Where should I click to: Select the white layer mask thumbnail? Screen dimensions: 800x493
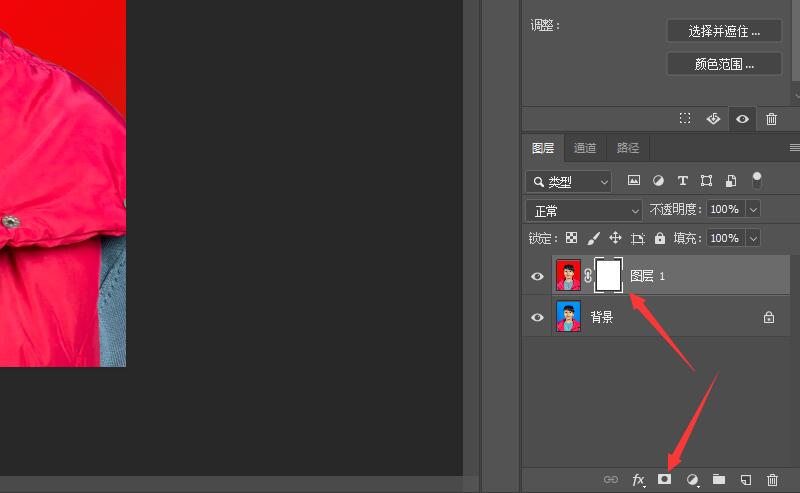tap(608, 275)
